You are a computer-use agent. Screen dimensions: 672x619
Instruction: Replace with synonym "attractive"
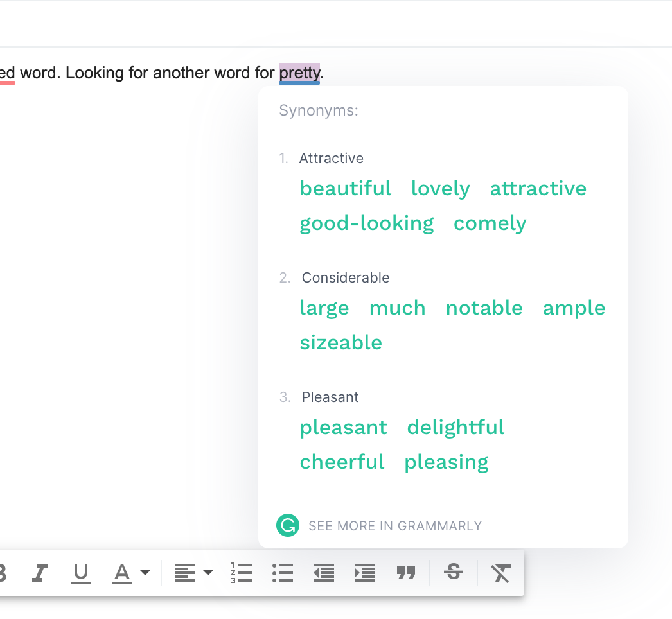538,189
